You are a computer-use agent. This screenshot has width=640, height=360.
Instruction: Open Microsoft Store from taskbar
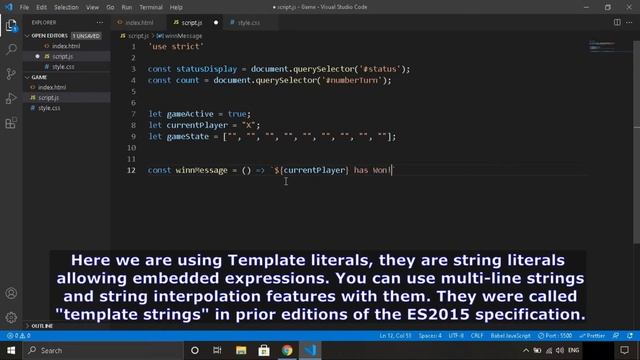coord(264,350)
